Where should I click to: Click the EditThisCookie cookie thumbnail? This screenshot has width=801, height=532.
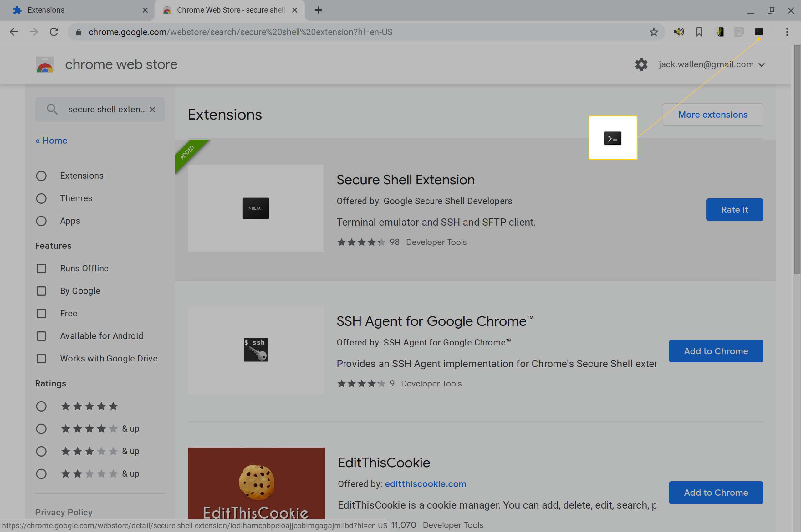(x=257, y=483)
